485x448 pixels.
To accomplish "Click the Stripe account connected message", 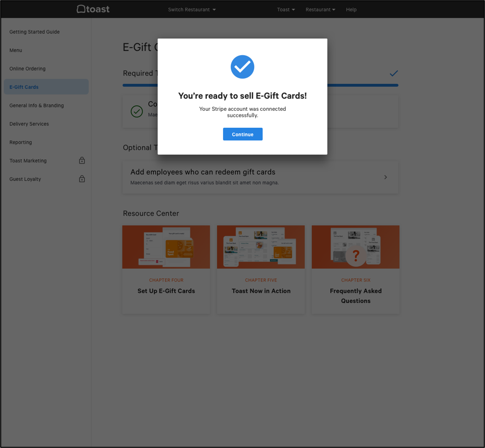I will 243,112.
